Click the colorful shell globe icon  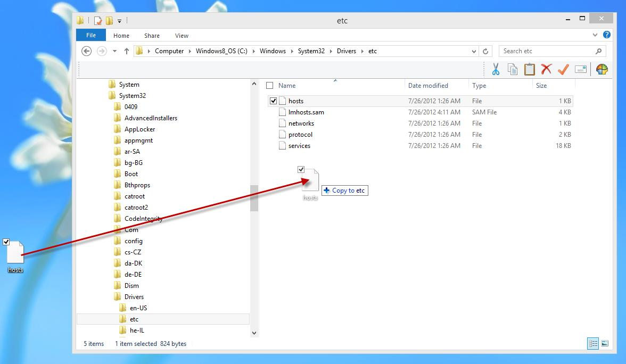(x=602, y=69)
